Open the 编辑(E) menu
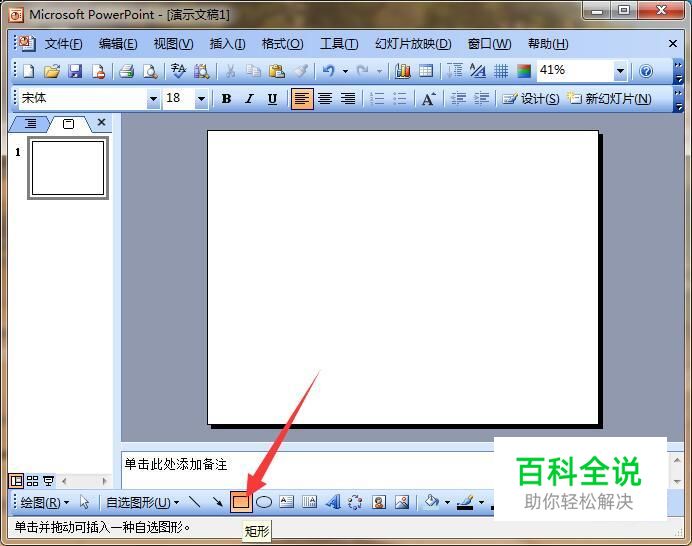This screenshot has width=692, height=546. click(x=118, y=44)
